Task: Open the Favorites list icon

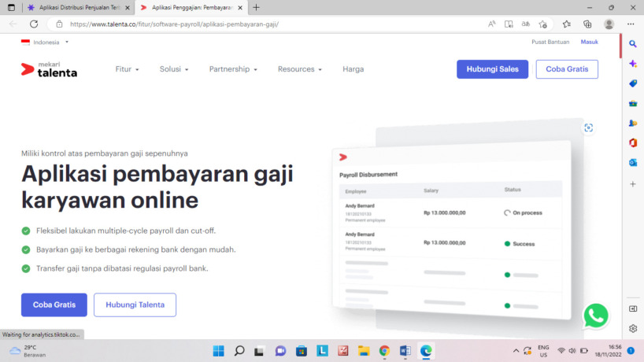Action: click(x=567, y=24)
